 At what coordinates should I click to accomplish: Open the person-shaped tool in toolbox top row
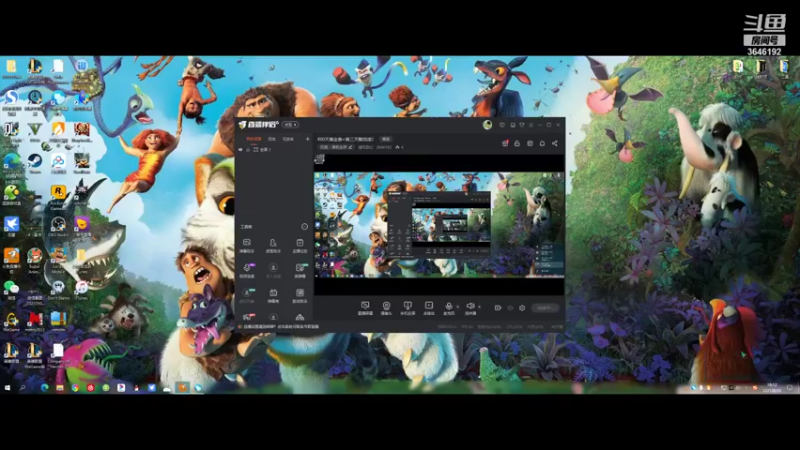(x=273, y=245)
